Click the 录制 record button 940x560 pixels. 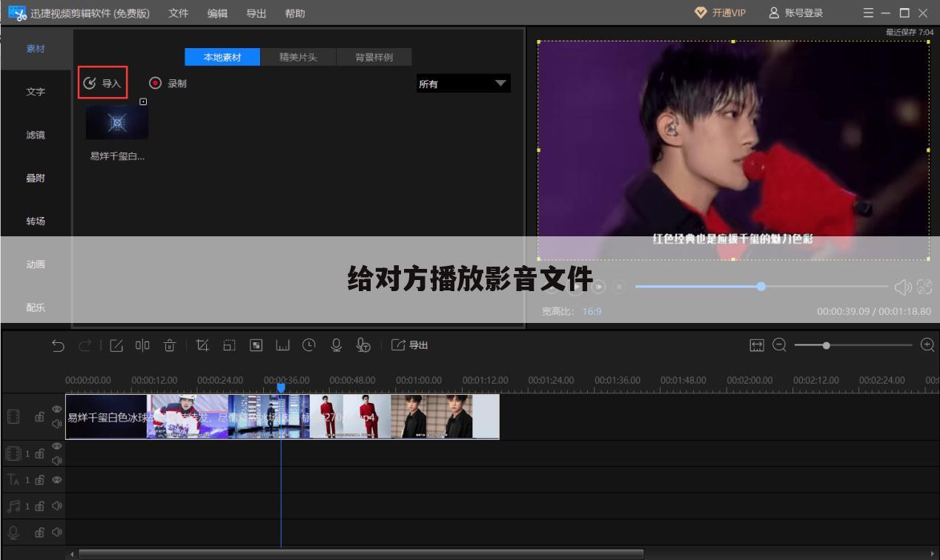[168, 84]
